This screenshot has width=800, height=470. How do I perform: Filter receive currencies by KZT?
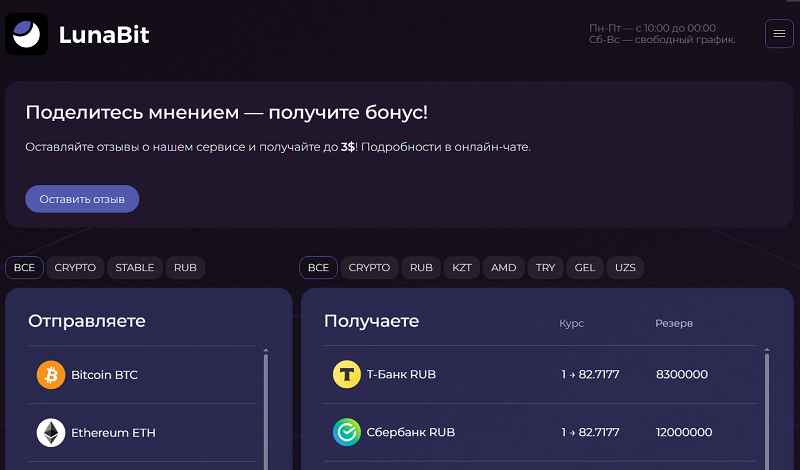coord(462,267)
